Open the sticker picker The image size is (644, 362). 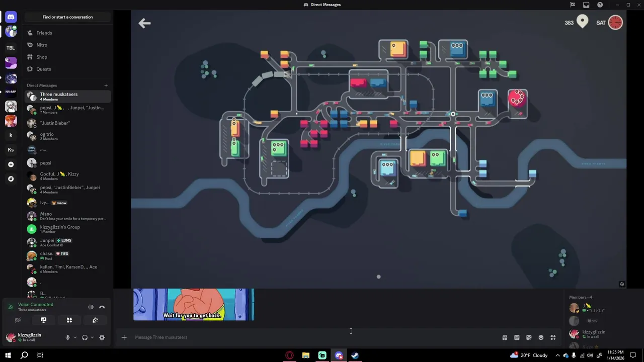tap(529, 337)
